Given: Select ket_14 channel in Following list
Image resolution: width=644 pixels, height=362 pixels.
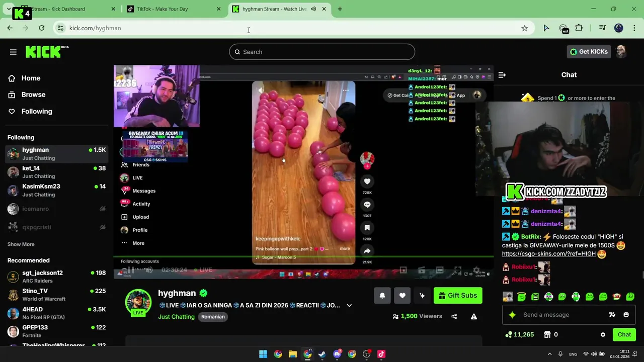Looking at the screenshot, I should click(x=56, y=172).
